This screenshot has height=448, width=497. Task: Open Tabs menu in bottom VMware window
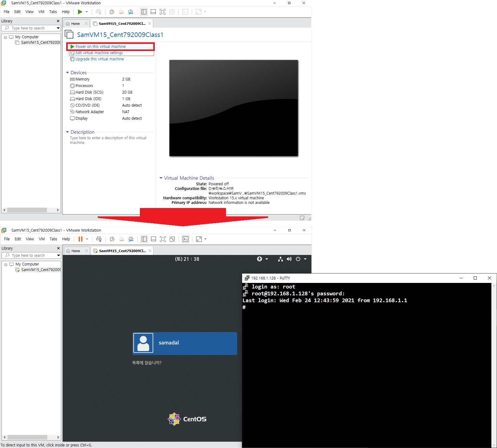(53, 239)
